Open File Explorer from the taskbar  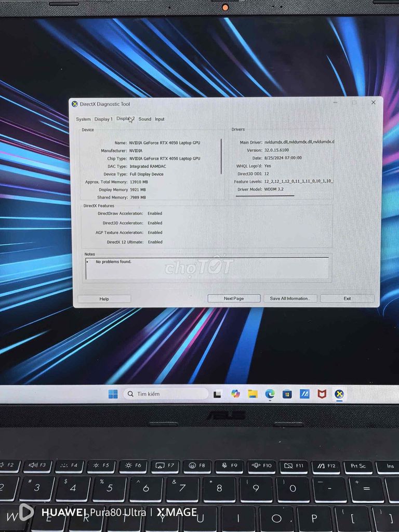click(252, 394)
